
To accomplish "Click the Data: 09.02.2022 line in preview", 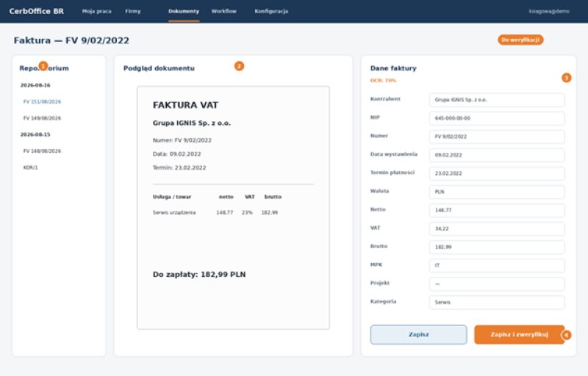I will (176, 154).
